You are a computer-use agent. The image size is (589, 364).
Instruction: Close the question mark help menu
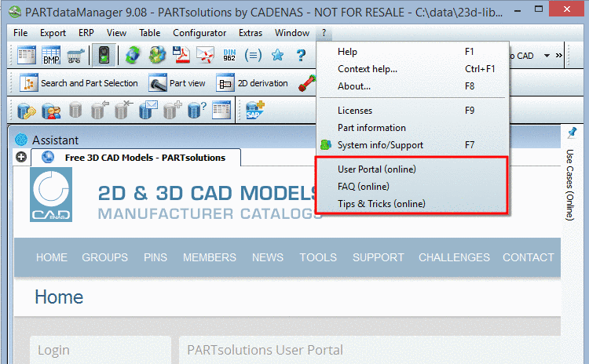coord(324,33)
